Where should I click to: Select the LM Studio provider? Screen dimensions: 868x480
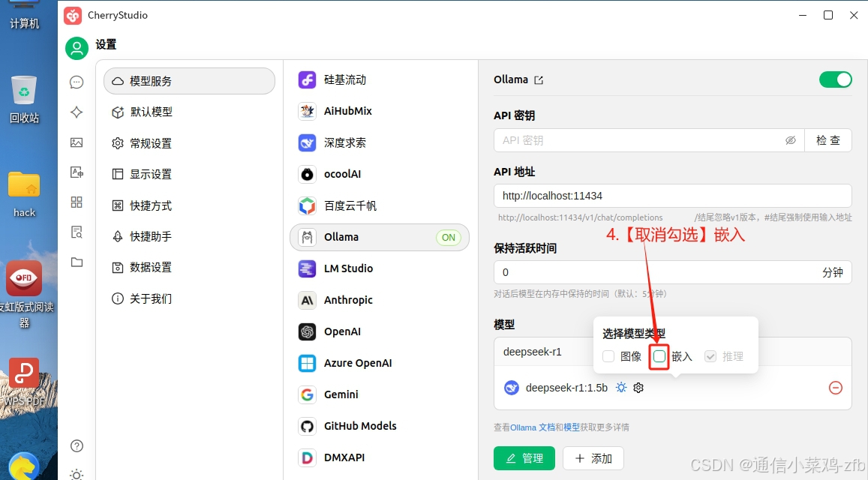click(380, 268)
